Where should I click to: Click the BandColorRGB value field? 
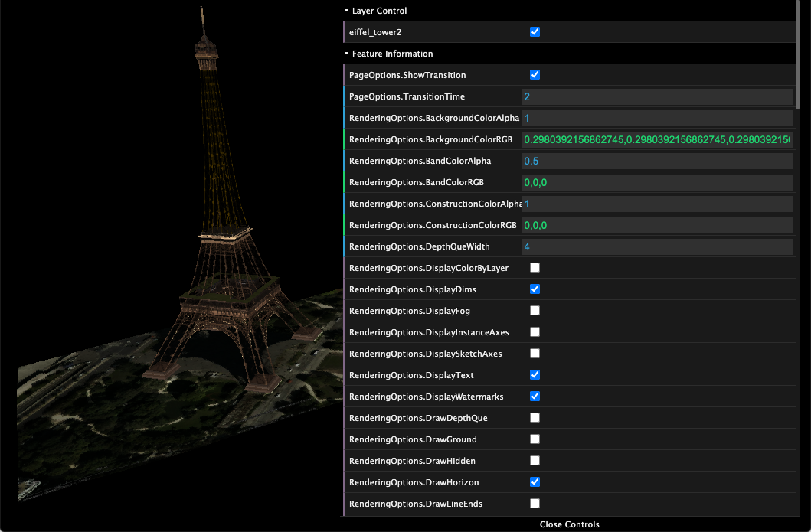point(657,182)
